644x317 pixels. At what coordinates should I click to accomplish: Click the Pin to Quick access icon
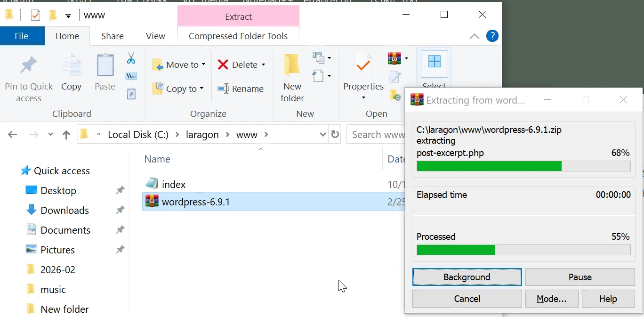(29, 65)
